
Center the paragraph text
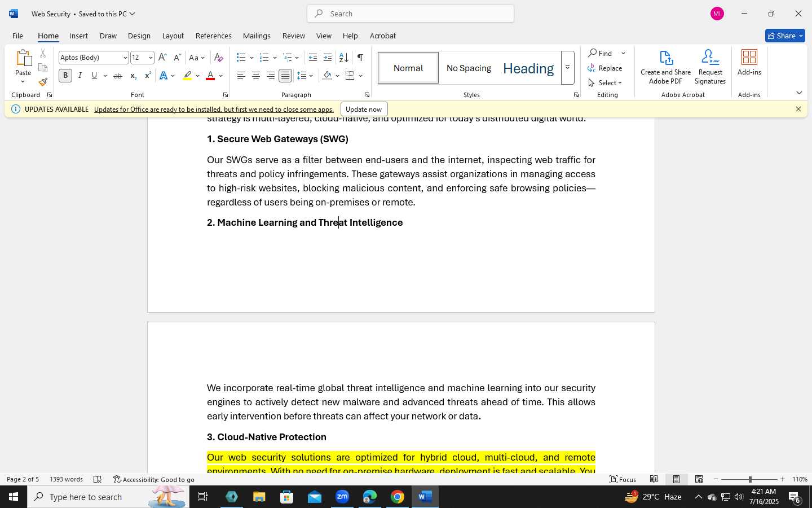click(x=256, y=76)
